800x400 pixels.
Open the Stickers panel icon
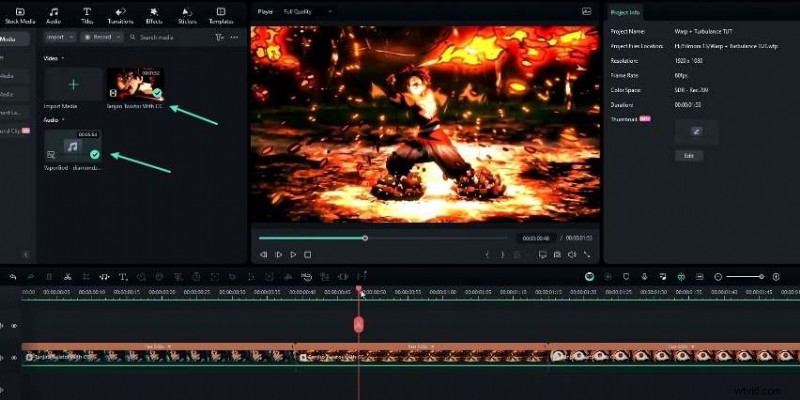click(187, 14)
